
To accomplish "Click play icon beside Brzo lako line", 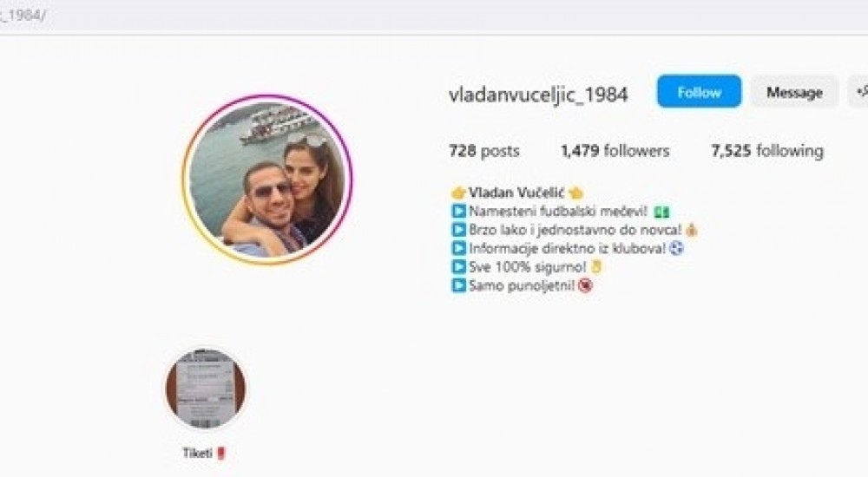I will (458, 229).
